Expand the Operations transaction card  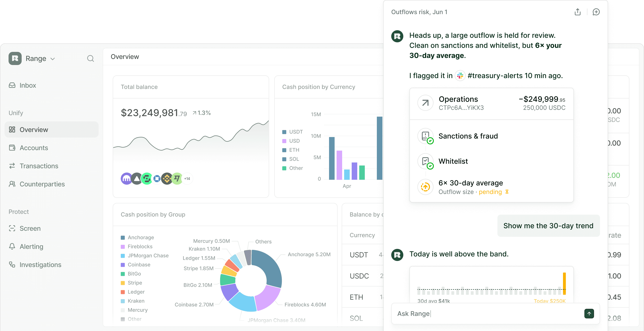click(492, 103)
